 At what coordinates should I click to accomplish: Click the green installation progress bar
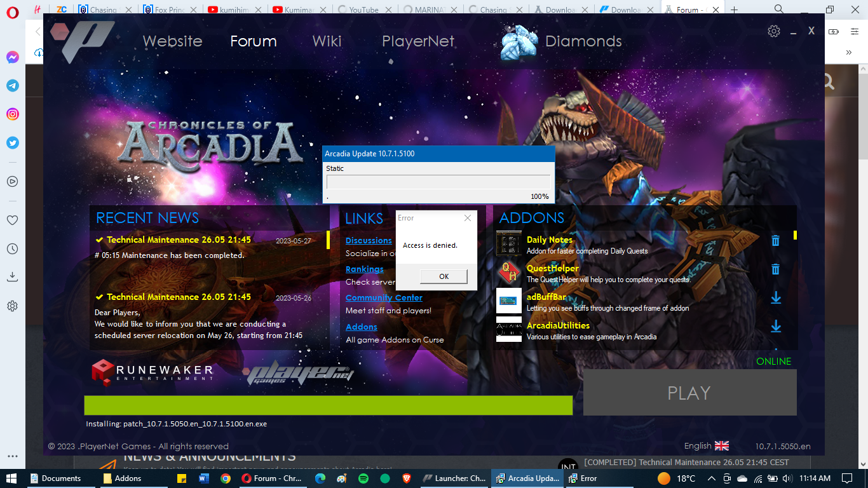328,405
